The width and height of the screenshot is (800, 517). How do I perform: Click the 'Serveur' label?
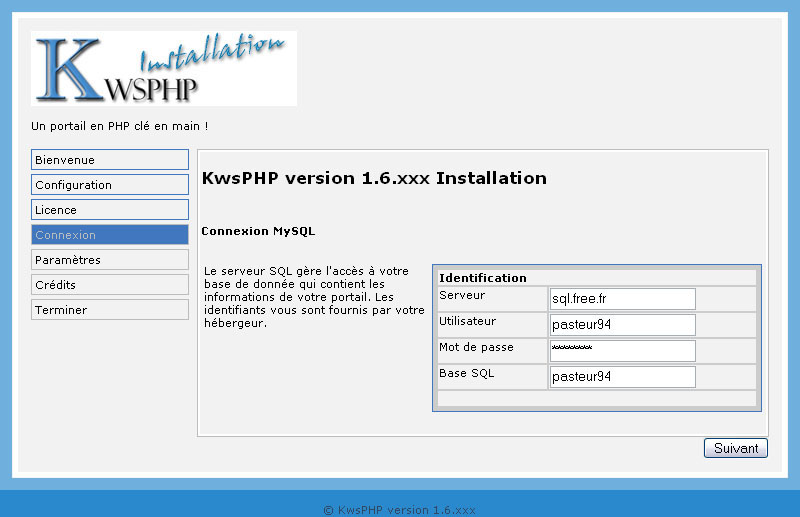coord(462,295)
